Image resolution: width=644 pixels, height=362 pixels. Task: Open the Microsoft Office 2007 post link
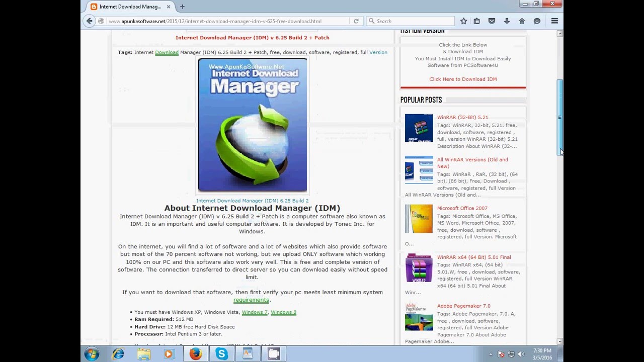(x=462, y=208)
